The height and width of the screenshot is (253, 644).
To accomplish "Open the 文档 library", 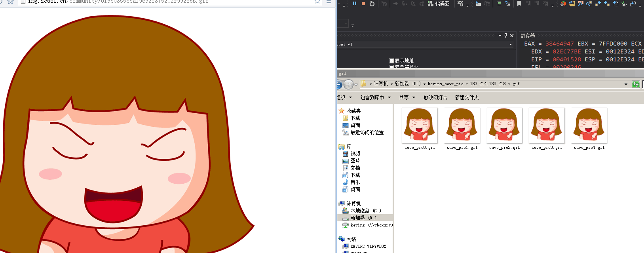I will 355,168.
